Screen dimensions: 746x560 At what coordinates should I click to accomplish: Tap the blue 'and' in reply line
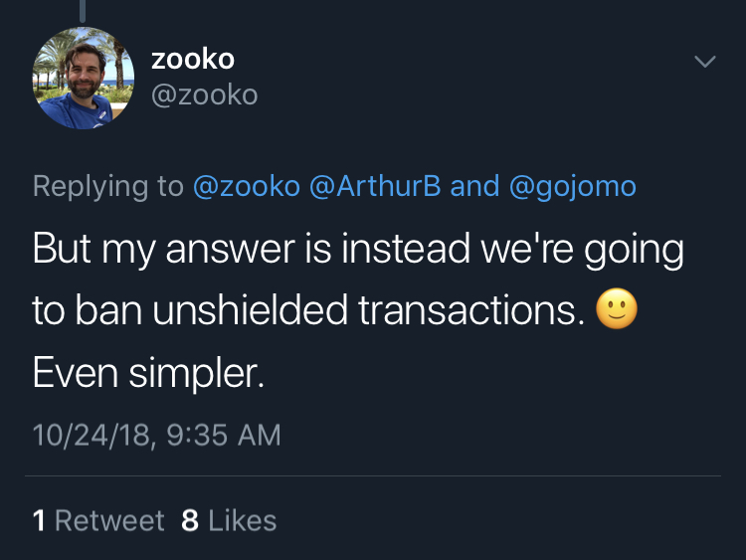[x=474, y=186]
